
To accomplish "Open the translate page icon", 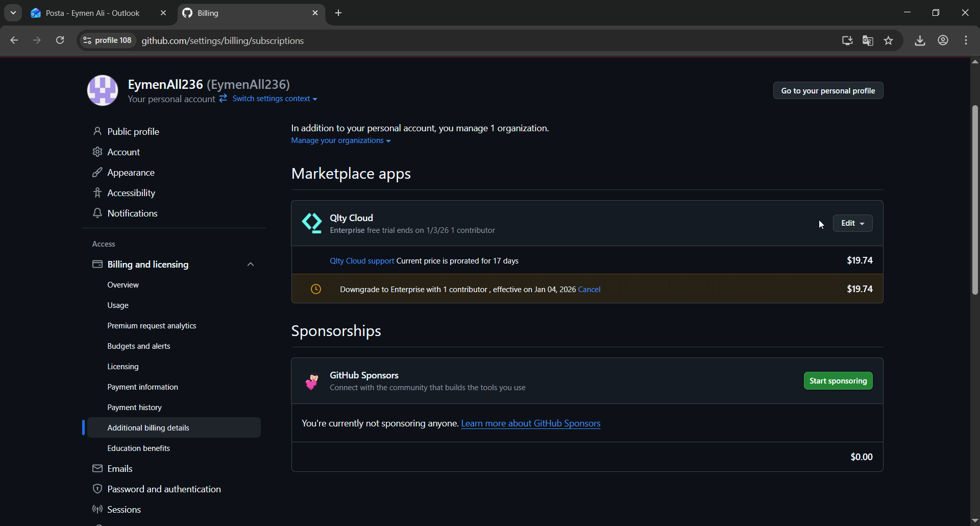I will click(x=868, y=40).
